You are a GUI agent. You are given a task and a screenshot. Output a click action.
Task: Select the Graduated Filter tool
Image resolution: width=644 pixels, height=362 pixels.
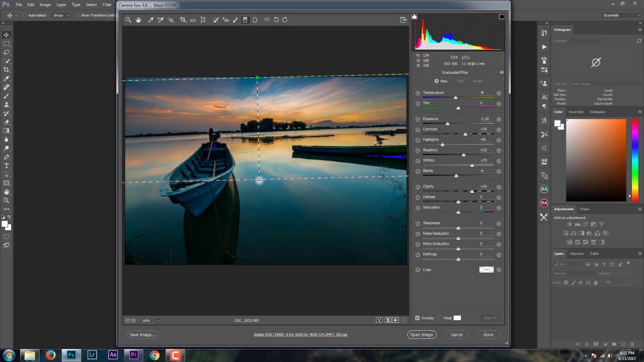245,20
